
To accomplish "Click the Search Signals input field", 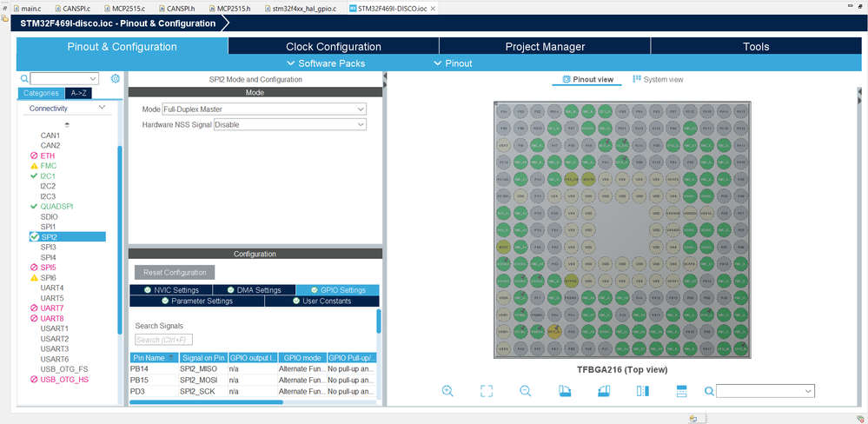I will coord(164,340).
